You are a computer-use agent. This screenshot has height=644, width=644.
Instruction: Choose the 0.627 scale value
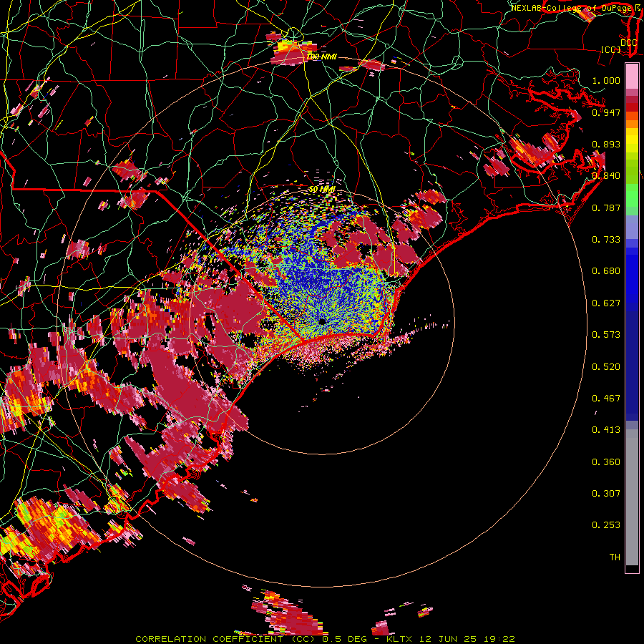point(606,303)
